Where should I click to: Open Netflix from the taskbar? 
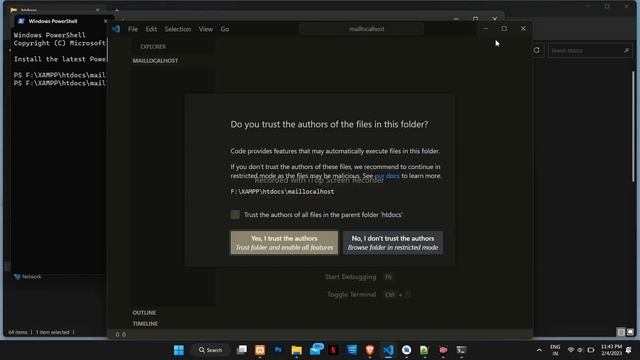(333, 350)
